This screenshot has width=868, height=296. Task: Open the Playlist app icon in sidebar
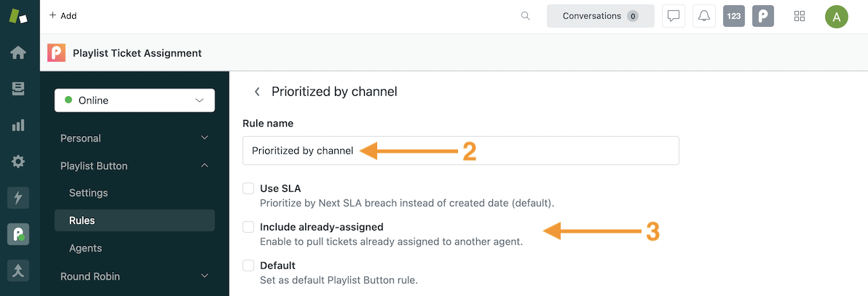(18, 234)
